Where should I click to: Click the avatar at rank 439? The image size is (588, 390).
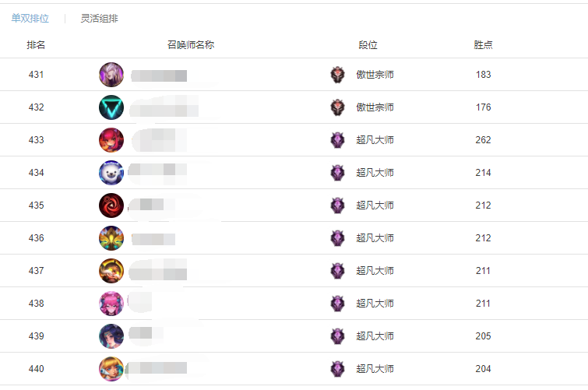[111, 336]
